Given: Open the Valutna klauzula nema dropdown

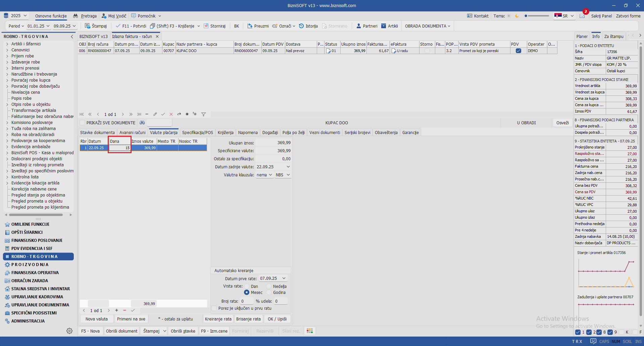Looking at the screenshot, I should (264, 175).
